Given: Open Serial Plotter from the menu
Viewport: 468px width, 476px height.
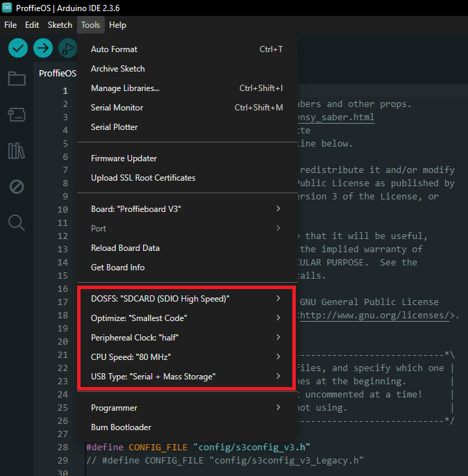Looking at the screenshot, I should coord(187,127).
